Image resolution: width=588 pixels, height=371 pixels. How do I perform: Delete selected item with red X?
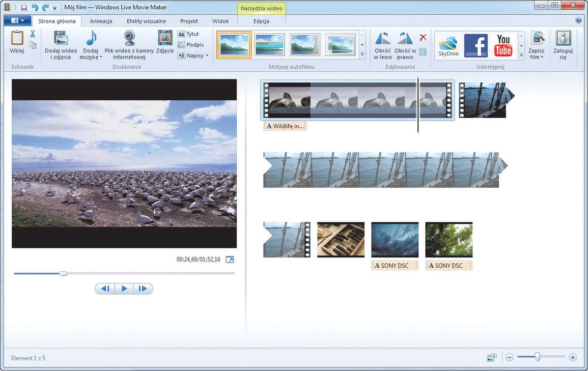tap(423, 38)
